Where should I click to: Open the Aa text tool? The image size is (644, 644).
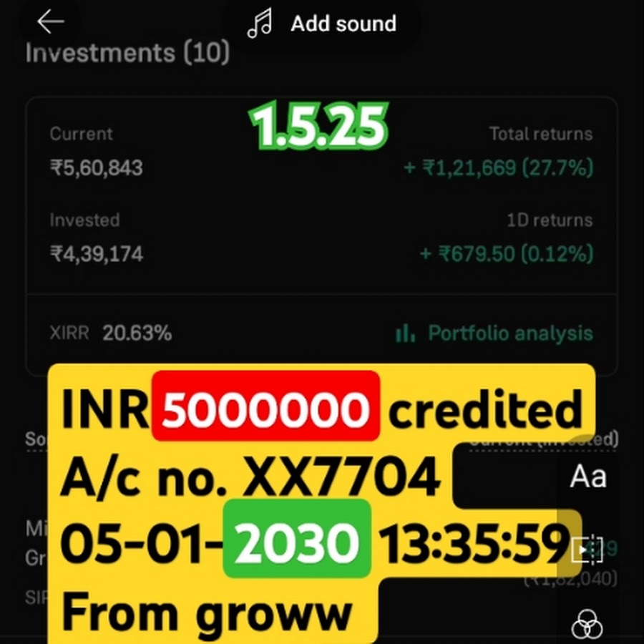(x=587, y=477)
